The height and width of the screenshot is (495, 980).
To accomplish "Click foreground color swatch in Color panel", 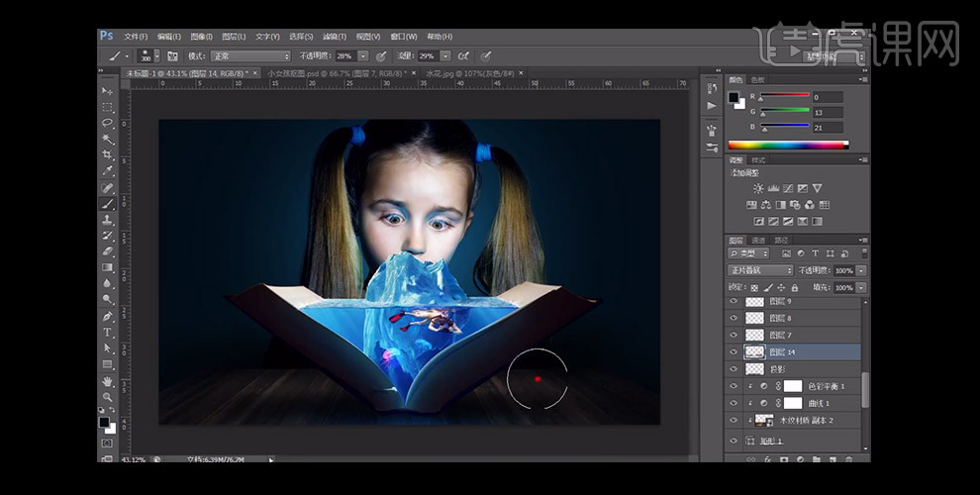I will tap(734, 97).
